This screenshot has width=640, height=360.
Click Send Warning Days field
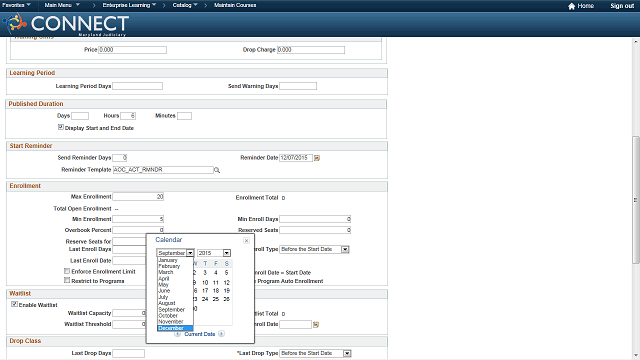pyautogui.click(x=298, y=86)
